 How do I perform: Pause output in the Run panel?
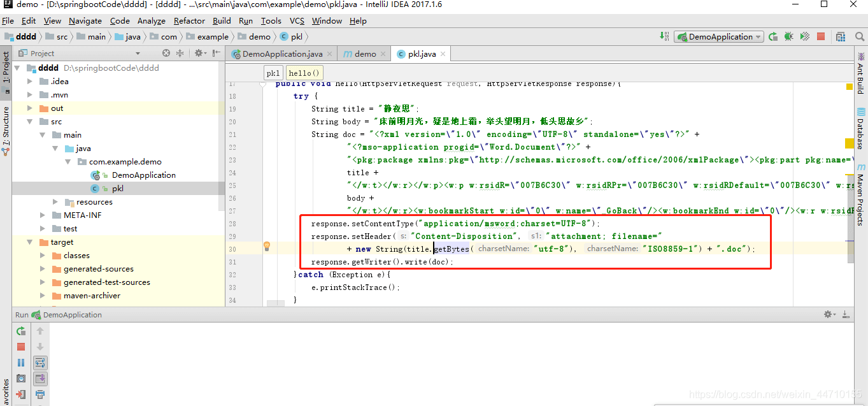[x=21, y=363]
